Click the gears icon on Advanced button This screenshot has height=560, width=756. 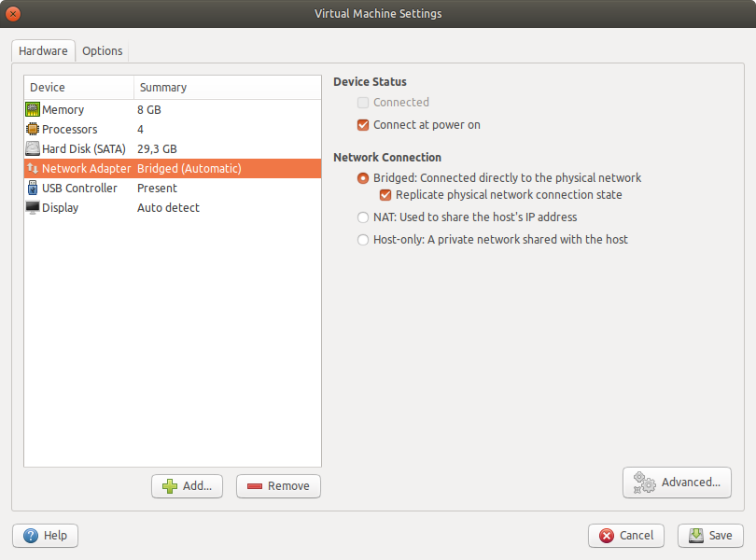(x=642, y=482)
